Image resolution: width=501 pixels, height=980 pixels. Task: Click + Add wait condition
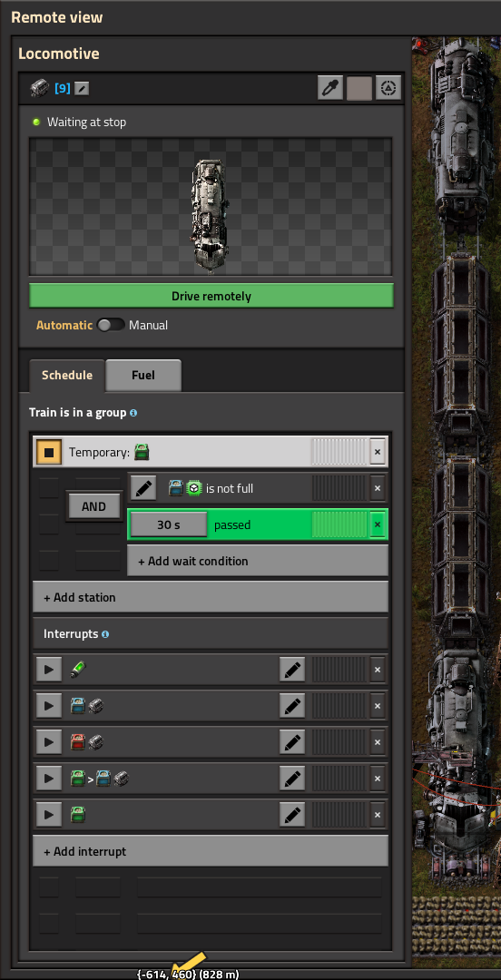pyautogui.click(x=258, y=561)
